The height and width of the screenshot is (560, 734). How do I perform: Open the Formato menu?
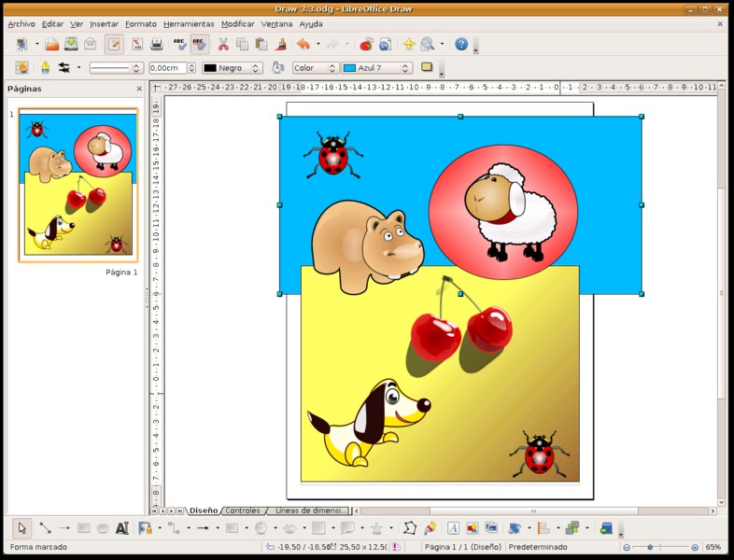pyautogui.click(x=141, y=23)
